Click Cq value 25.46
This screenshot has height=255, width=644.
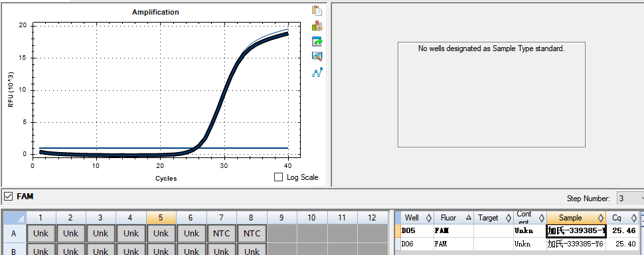(x=624, y=231)
